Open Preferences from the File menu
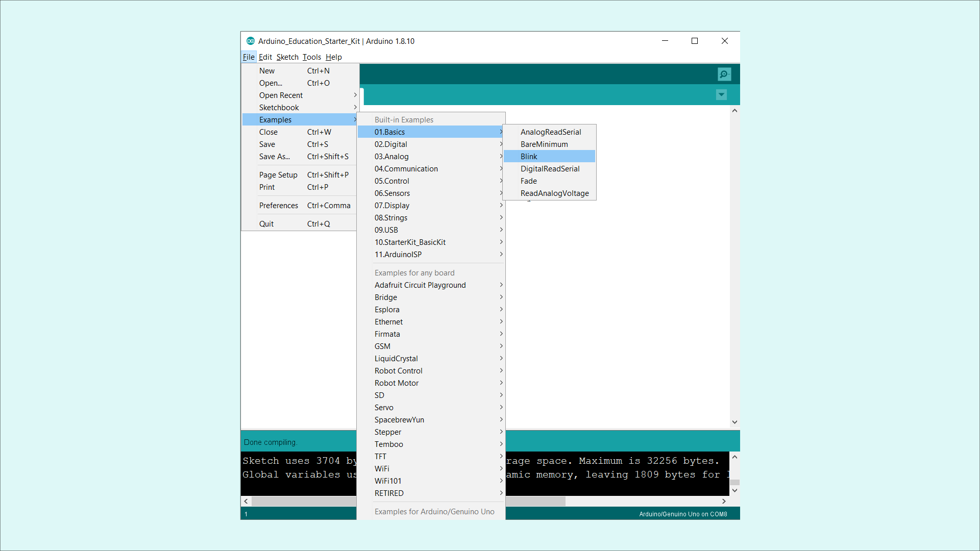This screenshot has width=980, height=551. (300, 206)
